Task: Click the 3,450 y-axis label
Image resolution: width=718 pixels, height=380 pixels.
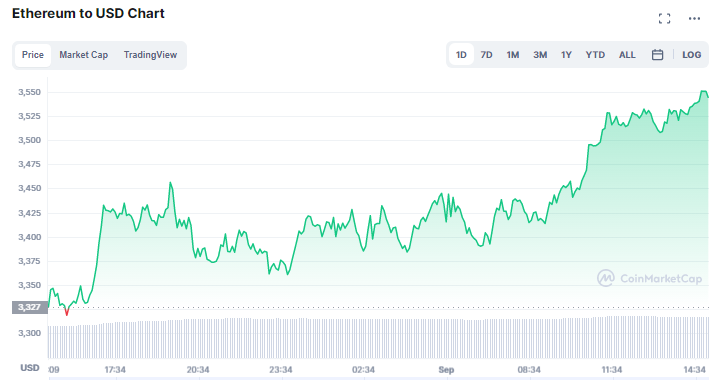Action: (x=29, y=188)
